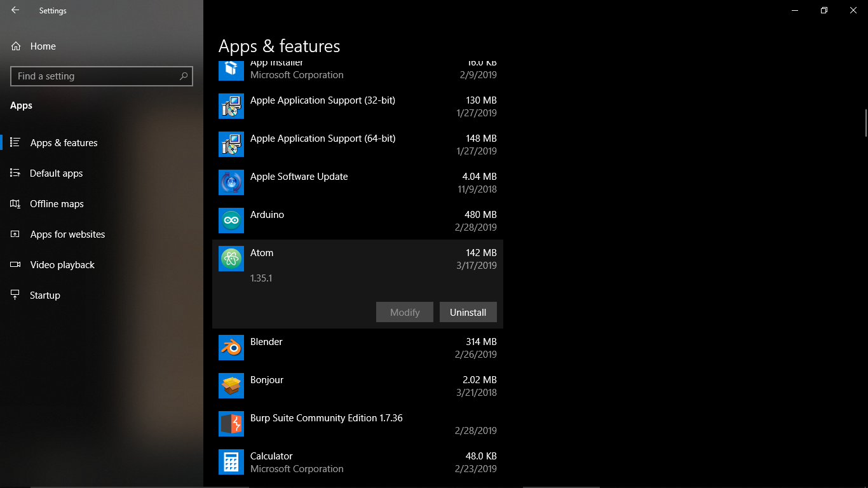Select the Blender list entry name
868x488 pixels.
coord(266,342)
